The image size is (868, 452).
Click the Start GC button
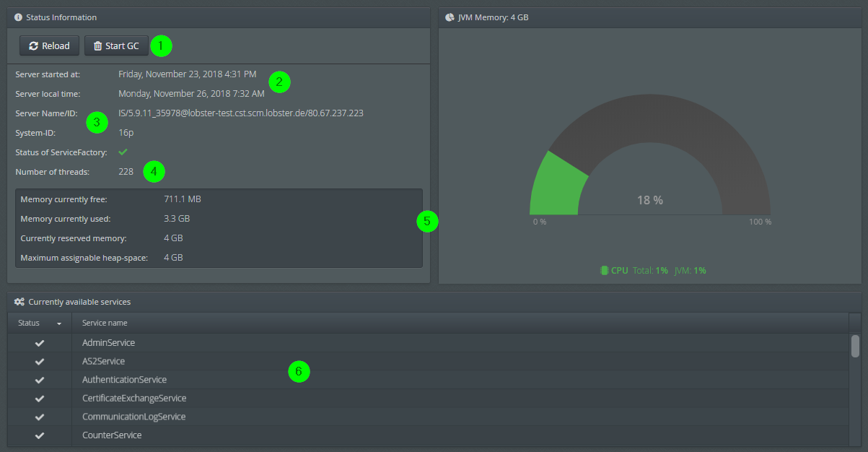click(x=115, y=45)
